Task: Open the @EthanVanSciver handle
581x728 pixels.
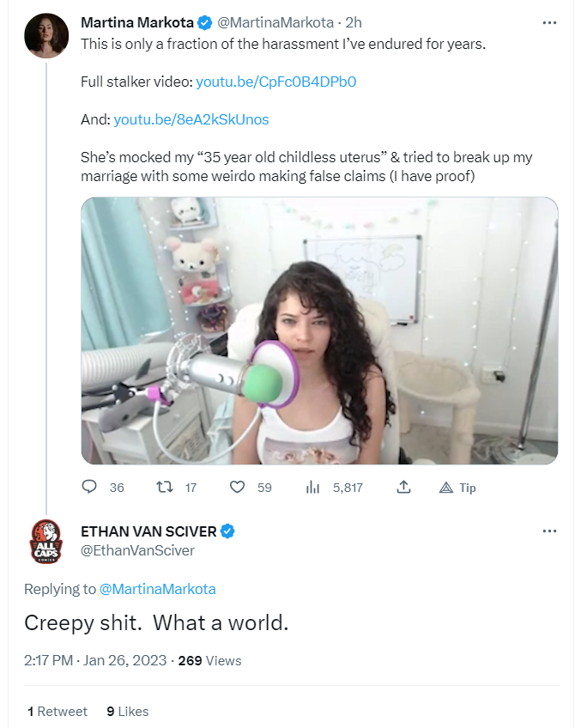Action: (x=137, y=550)
